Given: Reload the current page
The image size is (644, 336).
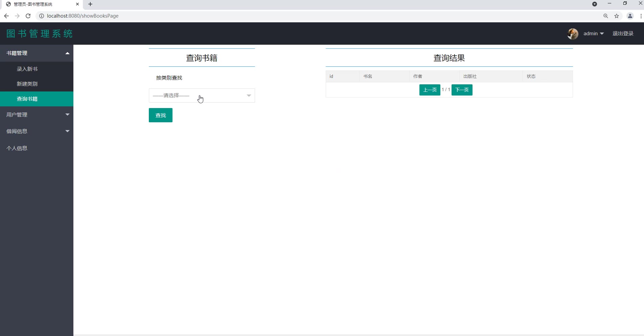Looking at the screenshot, I should point(28,16).
